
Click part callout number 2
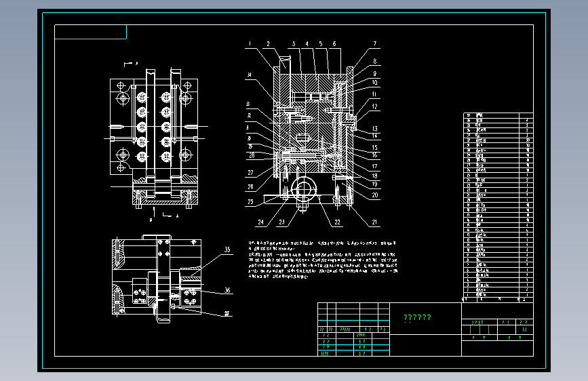coord(268,44)
